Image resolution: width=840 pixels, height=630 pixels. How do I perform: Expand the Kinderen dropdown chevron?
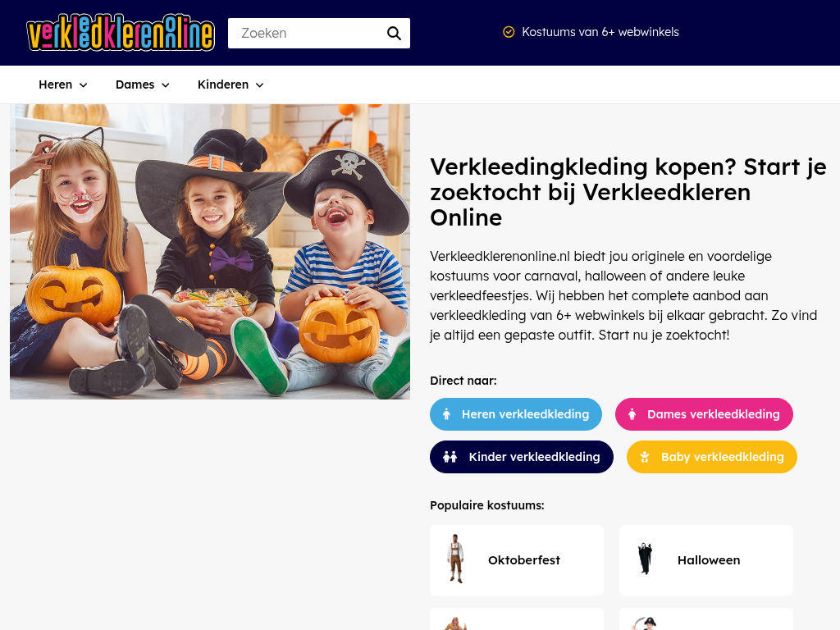coord(260,85)
